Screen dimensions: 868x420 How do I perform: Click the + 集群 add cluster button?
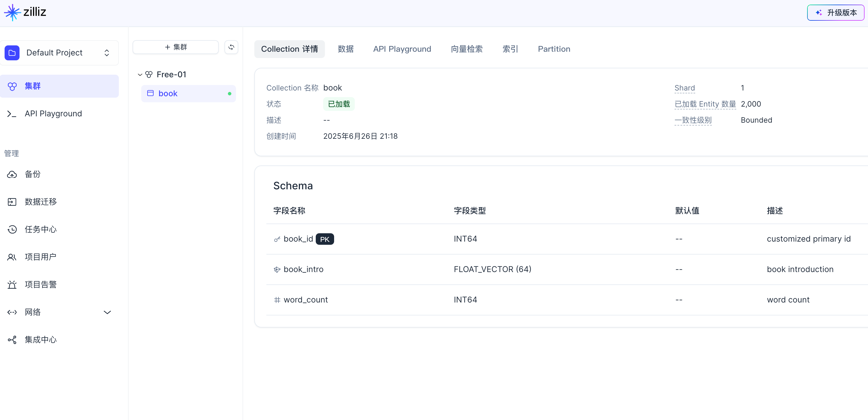point(176,47)
